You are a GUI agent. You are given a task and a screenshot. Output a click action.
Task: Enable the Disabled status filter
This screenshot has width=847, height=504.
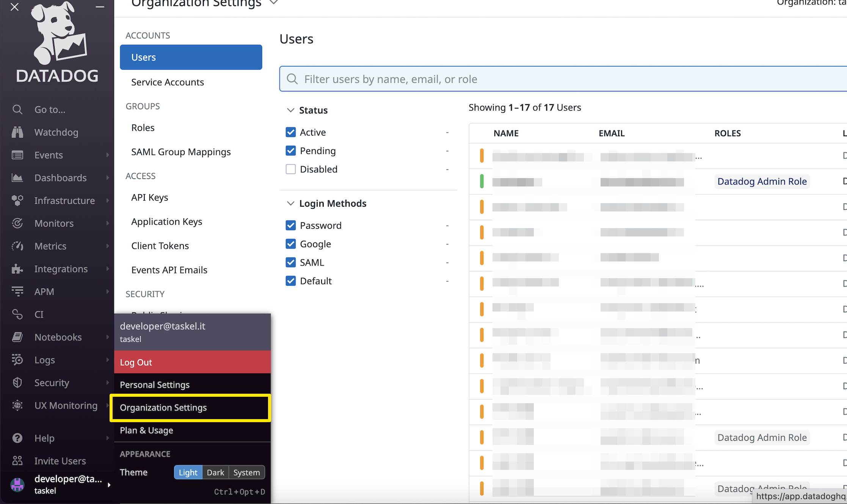(x=291, y=169)
